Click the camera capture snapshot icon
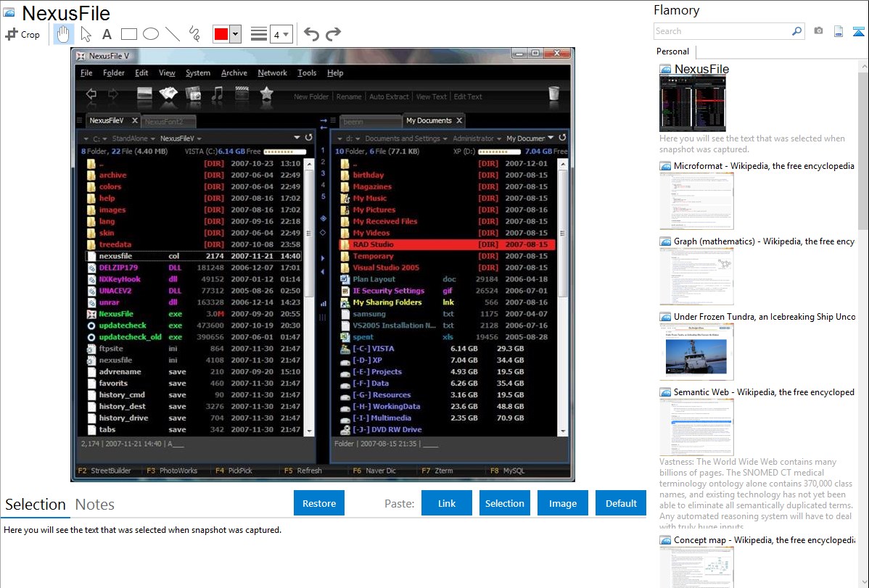Screen dimensions: 869x588 click(x=818, y=31)
